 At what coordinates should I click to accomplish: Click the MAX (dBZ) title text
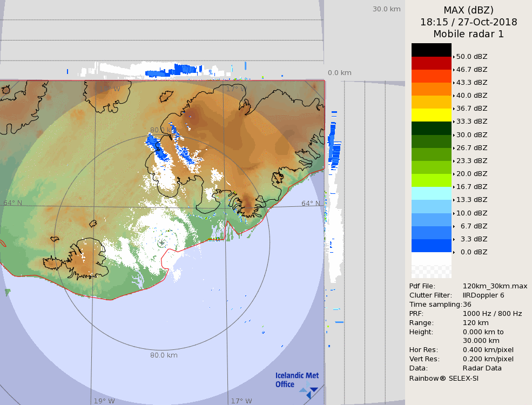click(468, 10)
